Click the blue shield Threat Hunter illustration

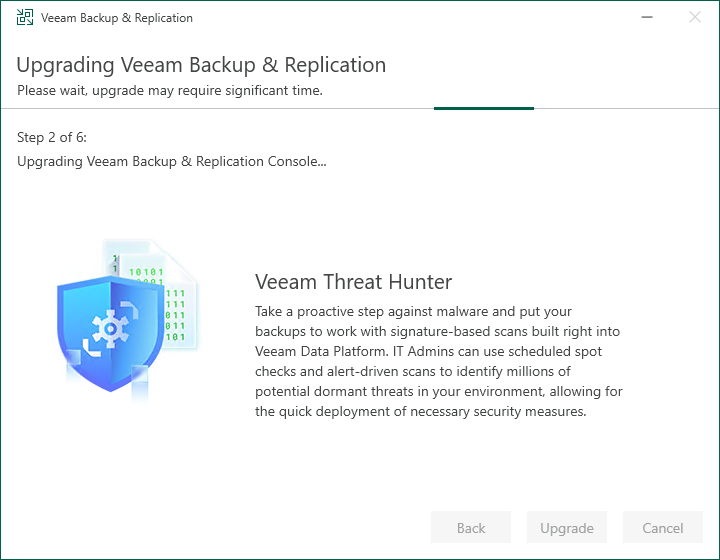(110, 334)
